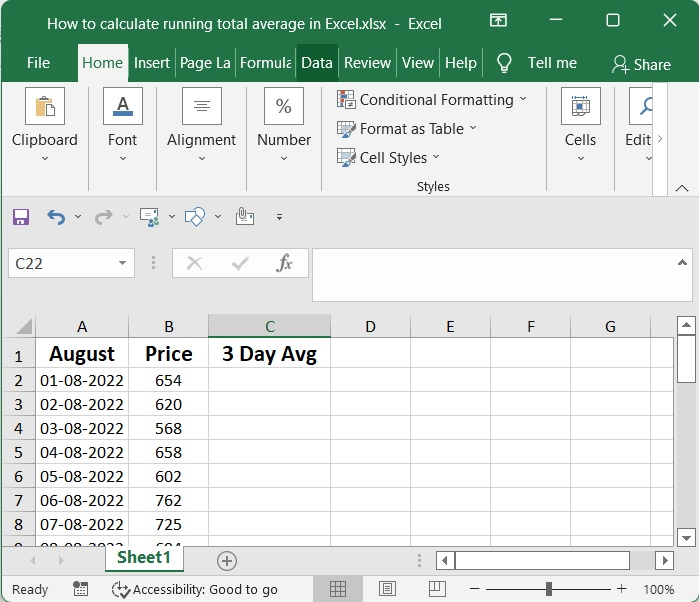Click the Save icon in quick access toolbar
This screenshot has height=602, width=700.
click(21, 216)
